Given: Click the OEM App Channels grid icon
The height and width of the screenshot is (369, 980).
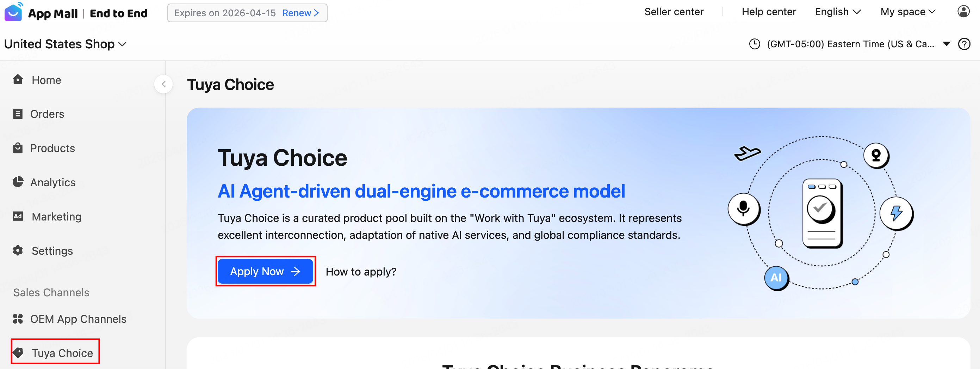Looking at the screenshot, I should pyautogui.click(x=18, y=319).
